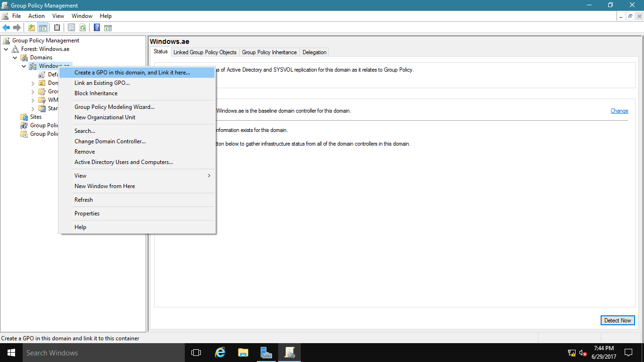Launch Internet Explorer from the taskbar
This screenshot has height=362, width=644.
point(219,353)
